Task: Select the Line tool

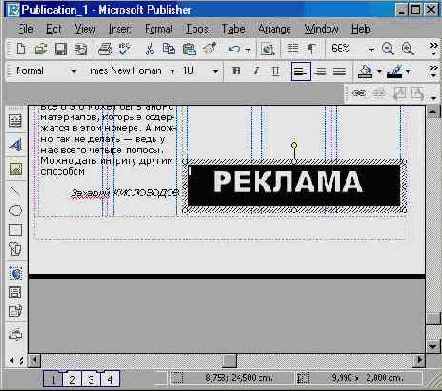Action: coord(15,191)
